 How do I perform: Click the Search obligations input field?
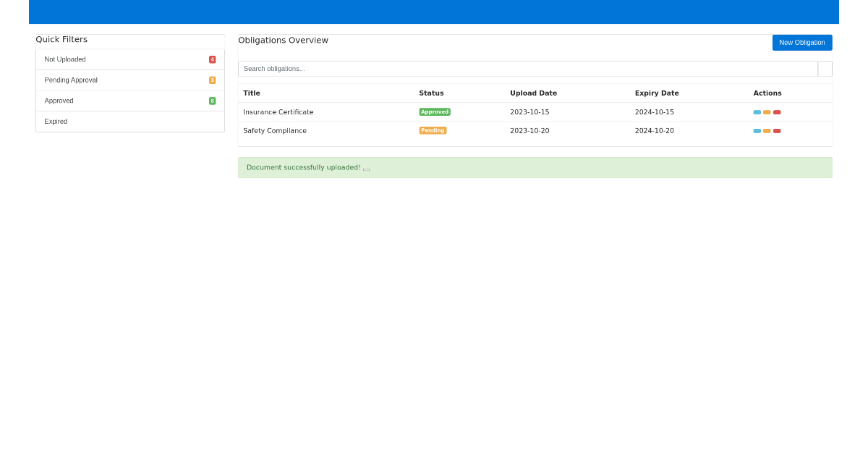point(506,68)
